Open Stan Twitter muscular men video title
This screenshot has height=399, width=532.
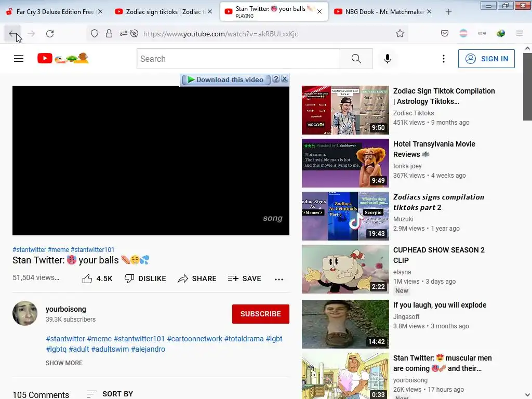[442, 363]
